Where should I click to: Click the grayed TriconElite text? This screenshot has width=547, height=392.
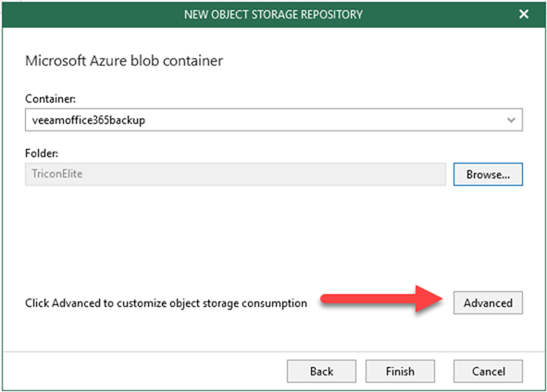(x=57, y=174)
